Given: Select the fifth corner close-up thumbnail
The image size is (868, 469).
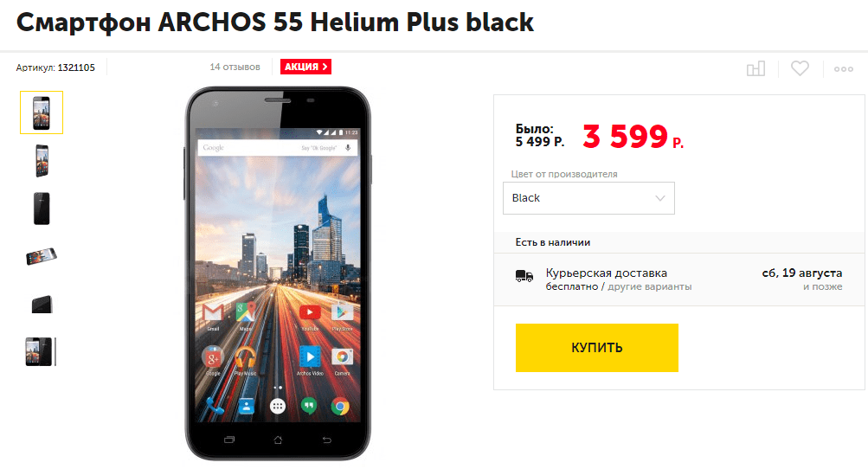Looking at the screenshot, I should pyautogui.click(x=42, y=304).
